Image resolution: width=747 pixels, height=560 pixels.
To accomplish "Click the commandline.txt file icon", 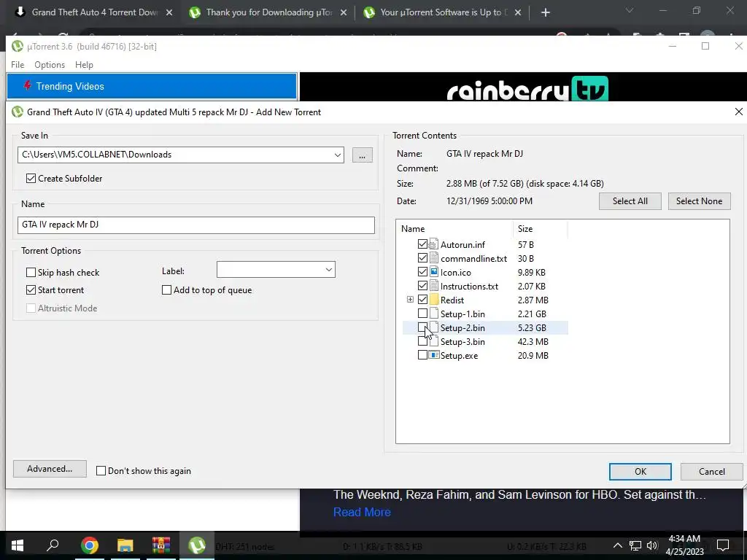I will (x=433, y=258).
